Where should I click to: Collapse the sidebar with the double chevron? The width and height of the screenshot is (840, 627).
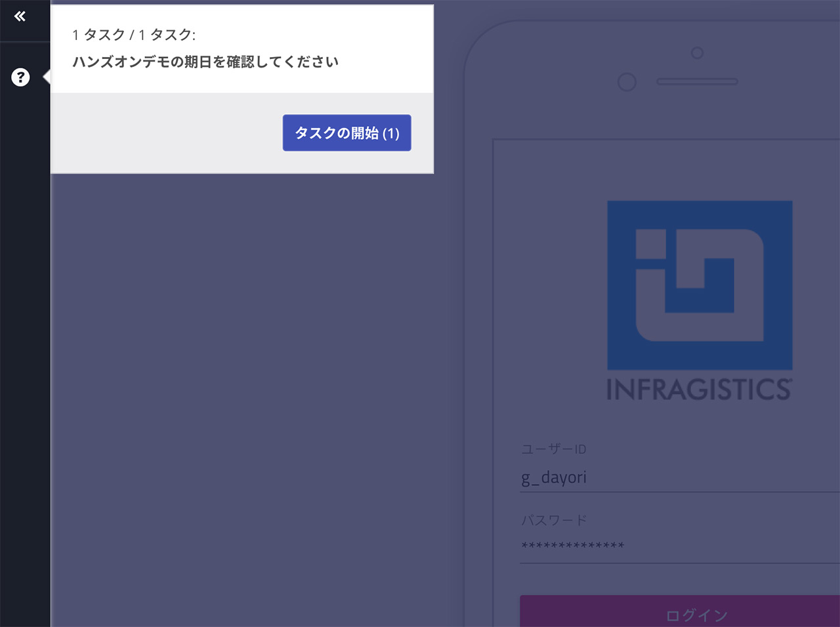coord(20,16)
